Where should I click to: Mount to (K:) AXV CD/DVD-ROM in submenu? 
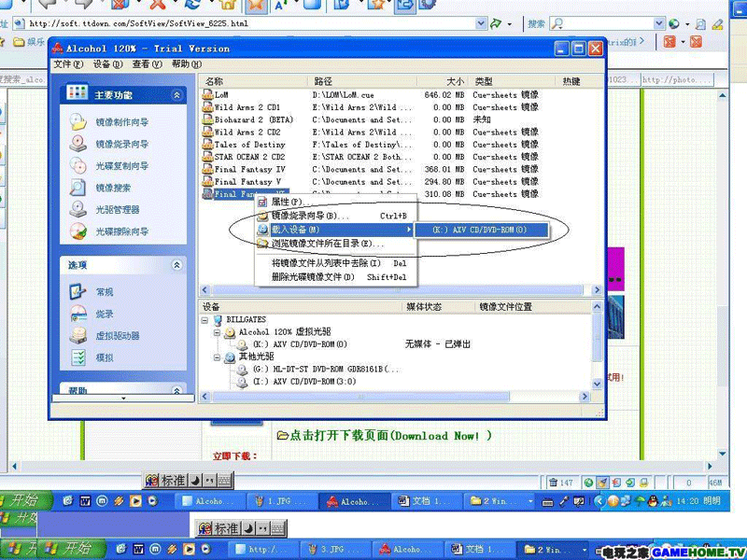click(482, 230)
